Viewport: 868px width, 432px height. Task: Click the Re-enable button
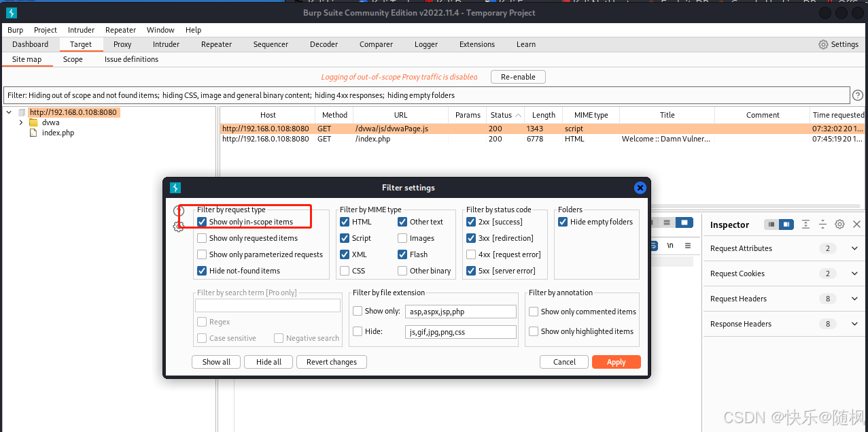[x=518, y=77]
